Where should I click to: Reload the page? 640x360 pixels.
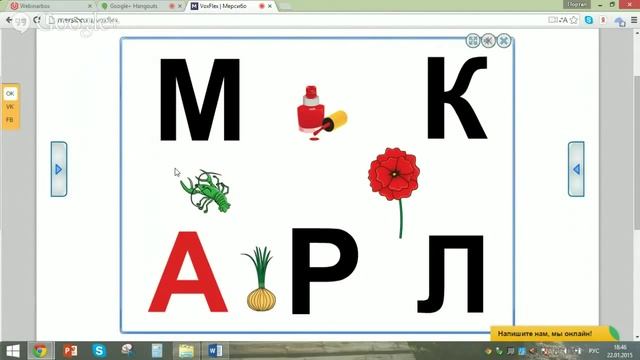tap(37, 20)
